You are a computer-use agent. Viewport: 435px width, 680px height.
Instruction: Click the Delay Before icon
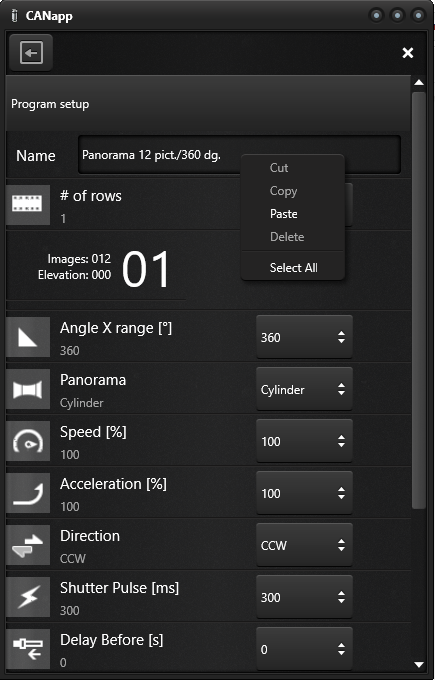click(28, 649)
